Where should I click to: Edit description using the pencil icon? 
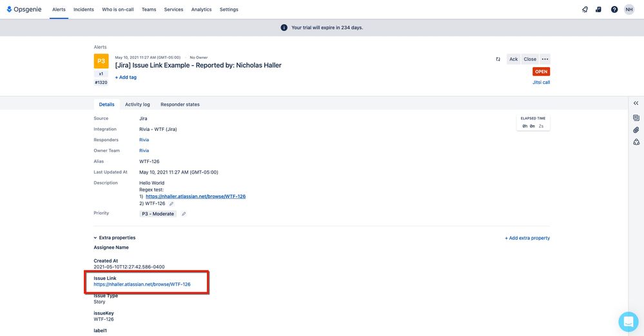pos(171,204)
